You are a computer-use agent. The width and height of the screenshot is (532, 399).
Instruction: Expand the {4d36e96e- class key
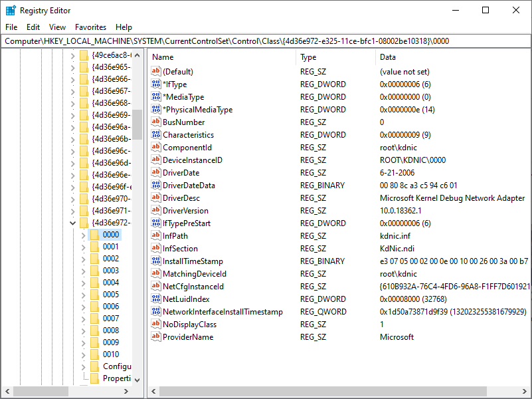(72, 175)
